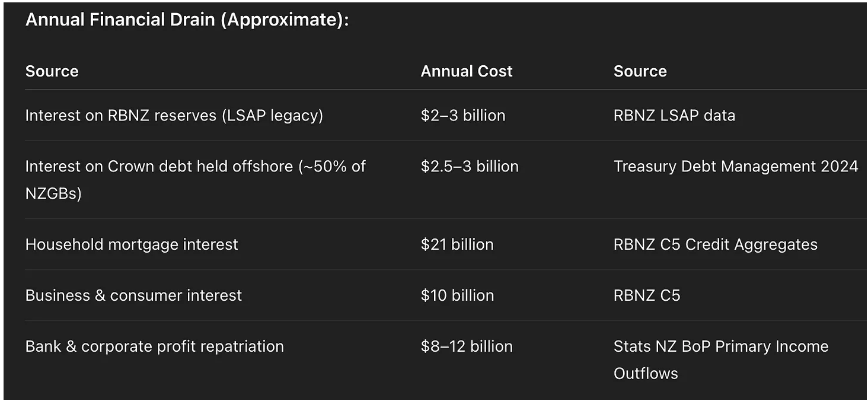
Task: Click 'Stats NZ BoP Primary Income Outflows' cell
Action: click(x=720, y=346)
